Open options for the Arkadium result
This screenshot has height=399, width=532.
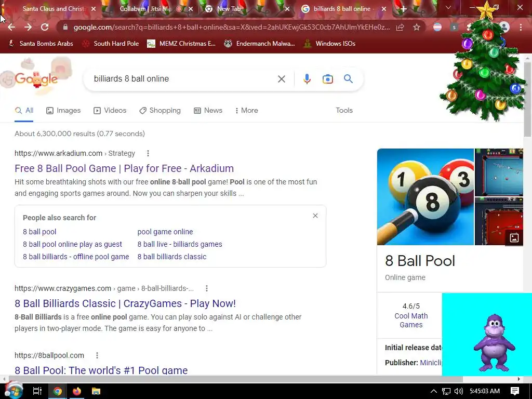[148, 153]
